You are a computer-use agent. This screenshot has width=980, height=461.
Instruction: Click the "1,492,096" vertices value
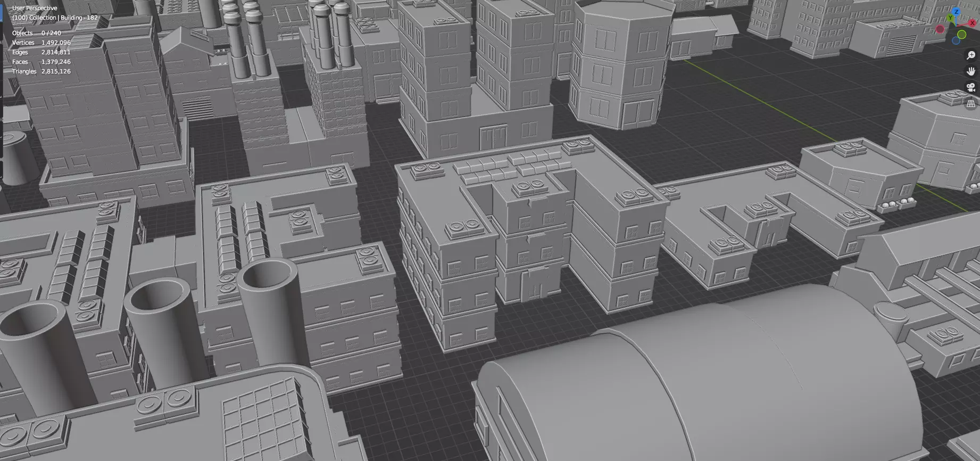click(x=56, y=43)
